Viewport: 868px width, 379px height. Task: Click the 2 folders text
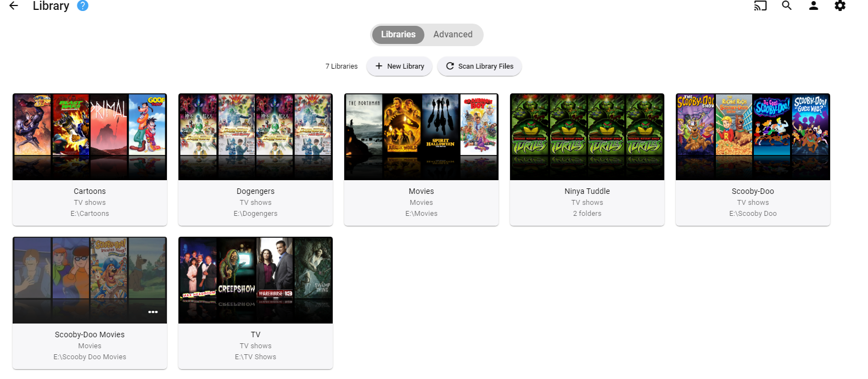587,214
